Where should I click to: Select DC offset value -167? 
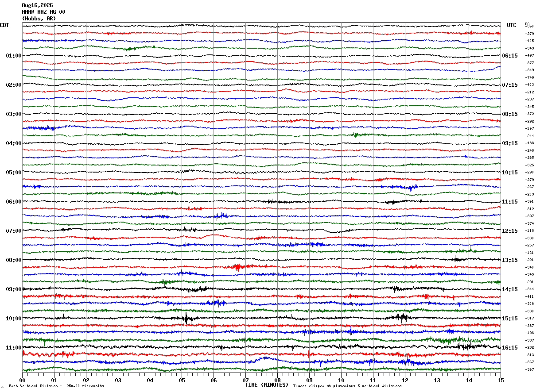click(x=529, y=129)
